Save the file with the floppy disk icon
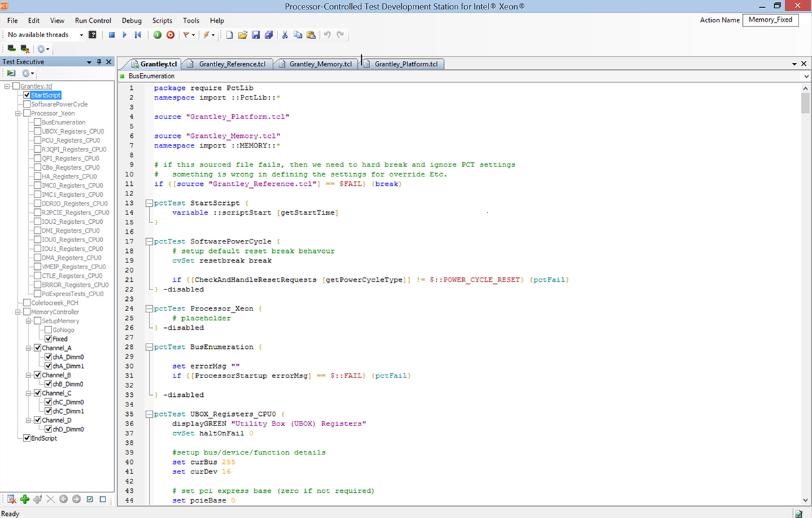The image size is (812, 518). click(x=256, y=34)
